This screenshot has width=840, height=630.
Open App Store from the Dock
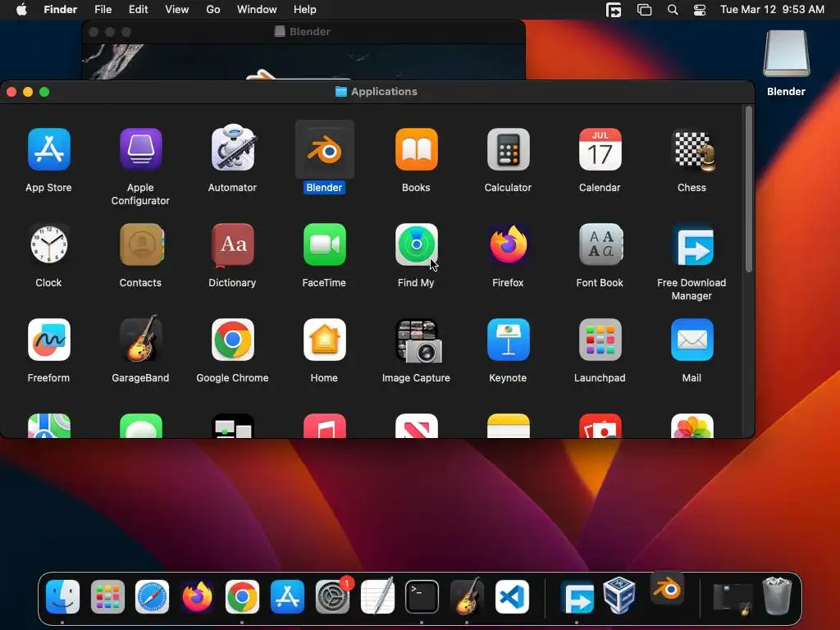click(287, 596)
